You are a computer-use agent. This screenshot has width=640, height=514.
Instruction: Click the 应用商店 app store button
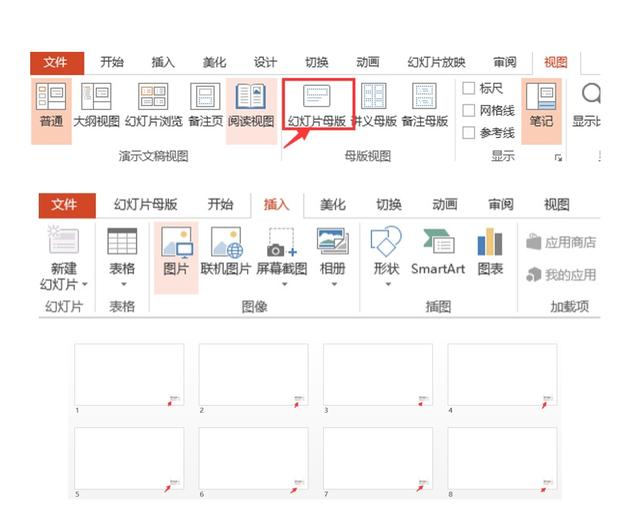[x=561, y=242]
